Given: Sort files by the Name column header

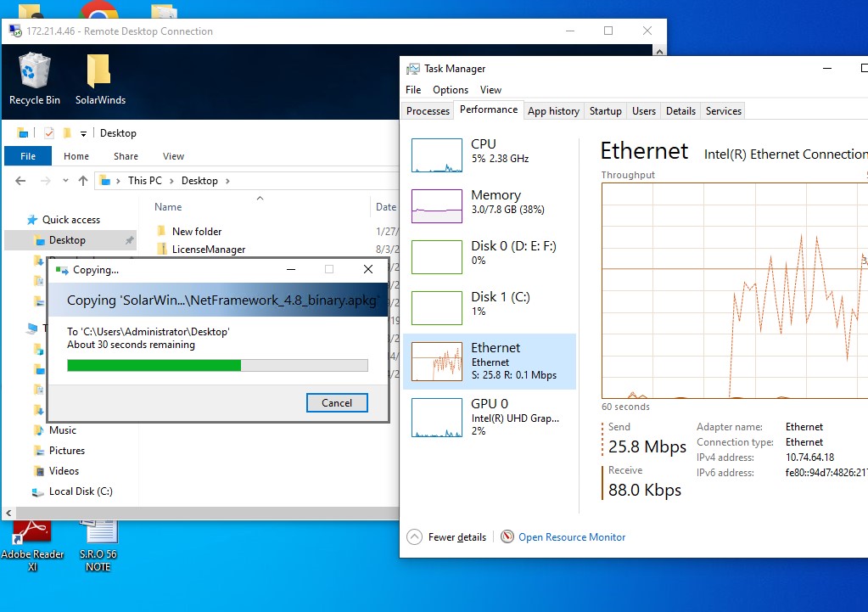Looking at the screenshot, I should tap(168, 206).
